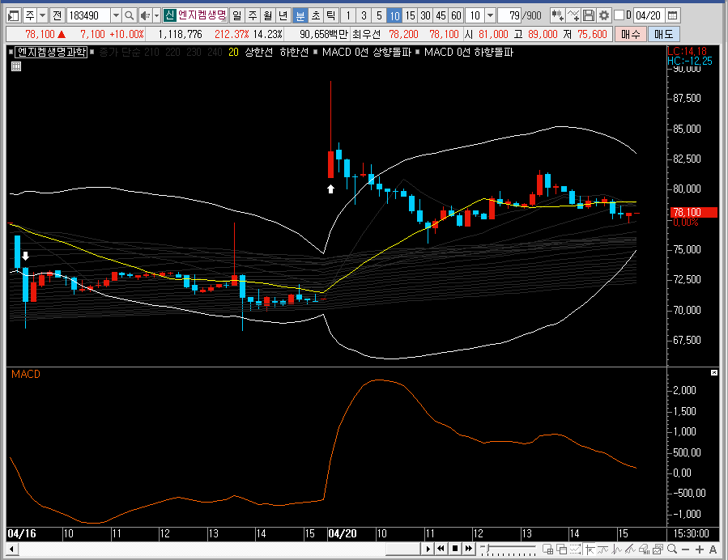728x560 pixels.
Task: Click the 5 minute interval button
Action: [379, 15]
